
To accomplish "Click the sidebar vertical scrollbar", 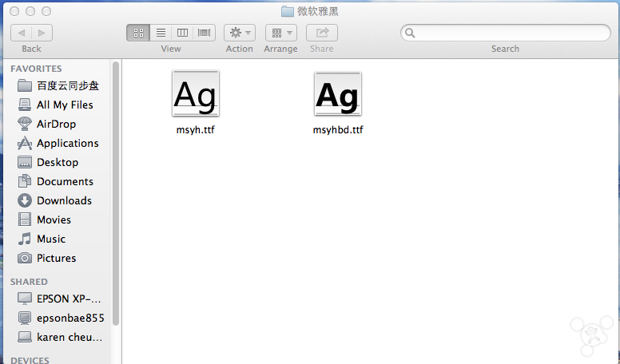I will coord(116,194).
